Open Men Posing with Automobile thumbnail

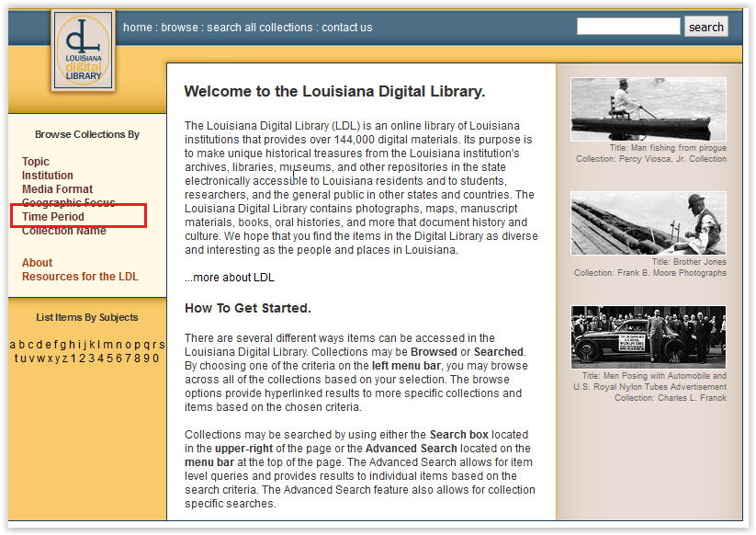click(x=648, y=336)
